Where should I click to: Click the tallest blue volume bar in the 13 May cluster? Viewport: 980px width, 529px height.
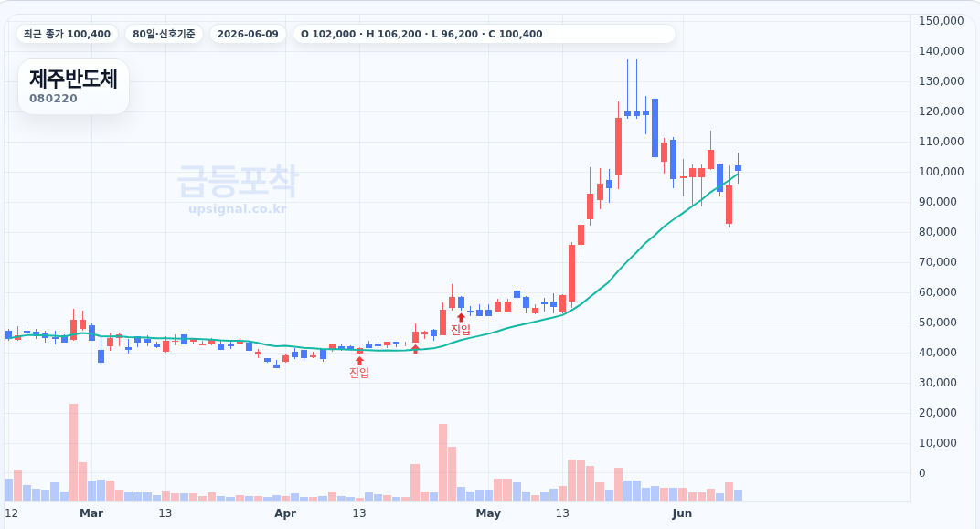pyautogui.click(x=627, y=491)
